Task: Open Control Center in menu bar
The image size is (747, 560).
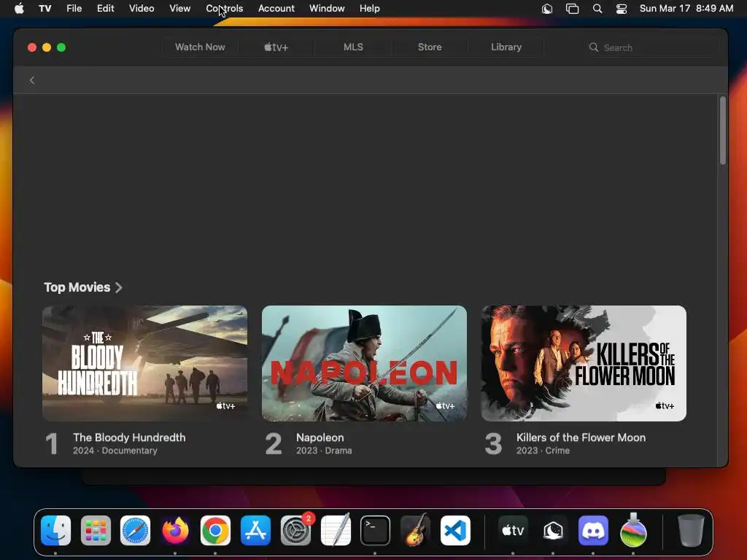Action: 622,9
